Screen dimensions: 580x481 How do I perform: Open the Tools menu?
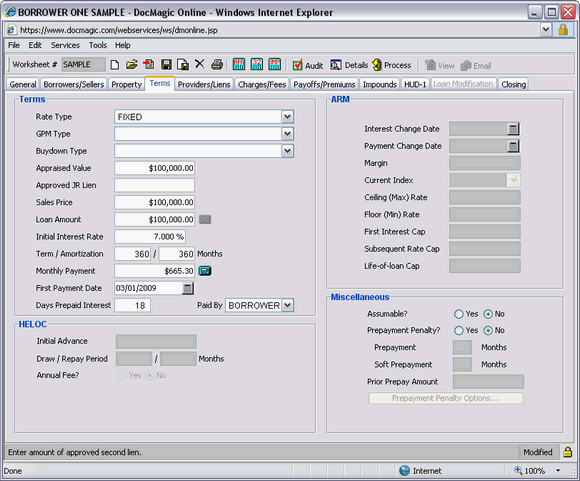pyautogui.click(x=98, y=45)
